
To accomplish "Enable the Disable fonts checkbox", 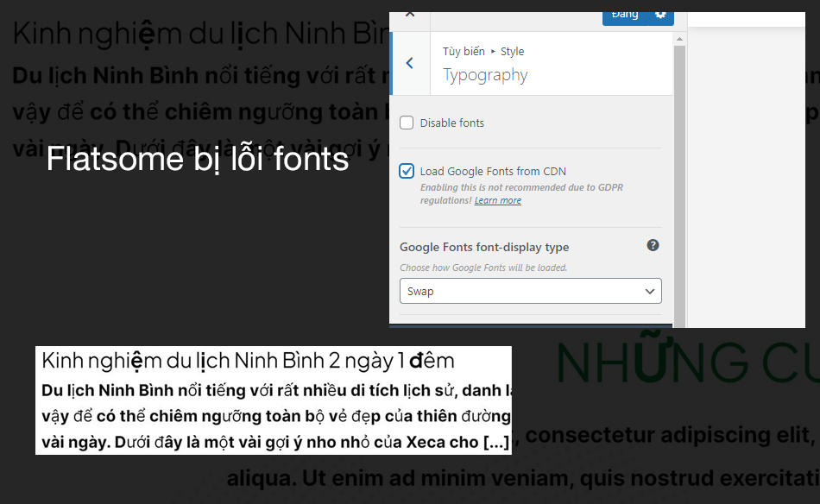I will pyautogui.click(x=407, y=123).
